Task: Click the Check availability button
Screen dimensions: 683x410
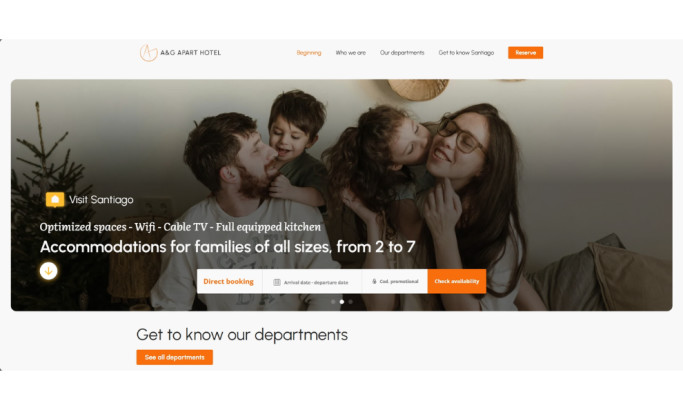Action: (x=456, y=281)
